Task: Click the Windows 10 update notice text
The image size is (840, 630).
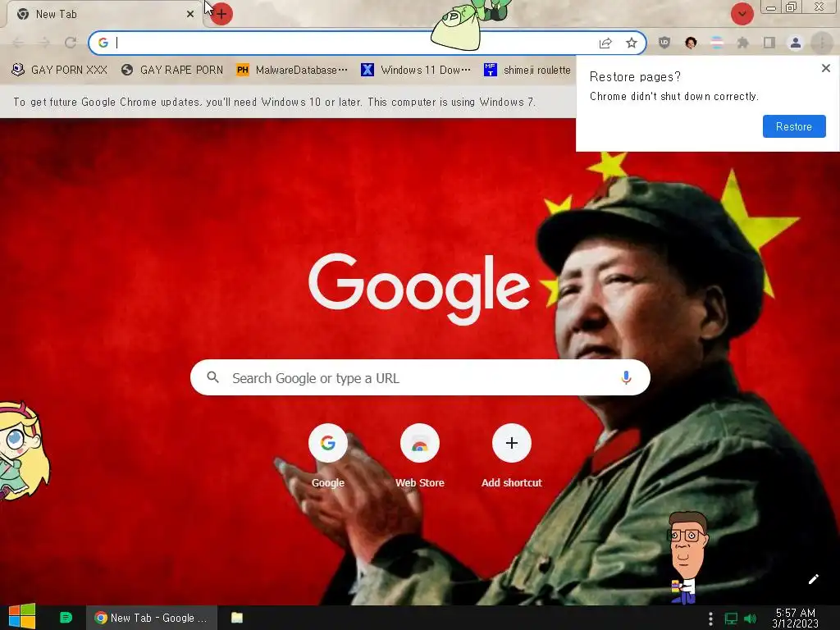Action: coord(274,102)
